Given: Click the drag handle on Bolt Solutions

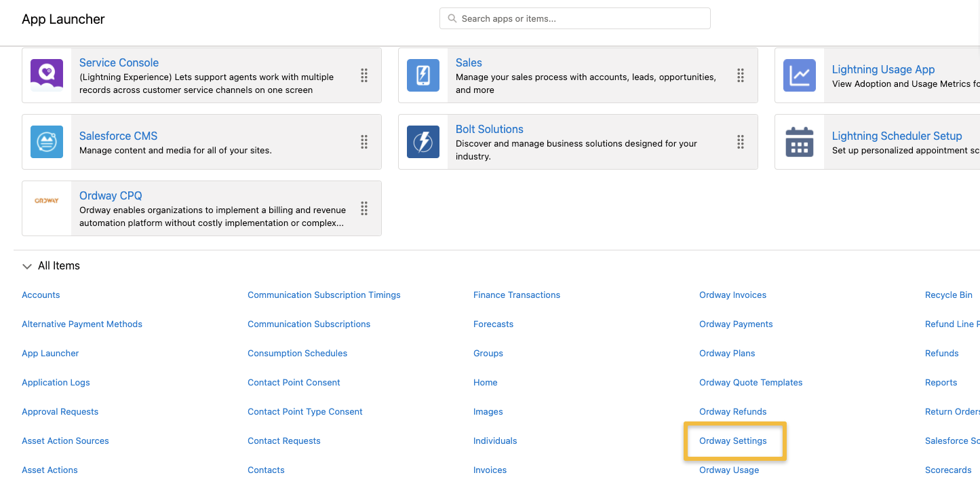Looking at the screenshot, I should pos(741,142).
